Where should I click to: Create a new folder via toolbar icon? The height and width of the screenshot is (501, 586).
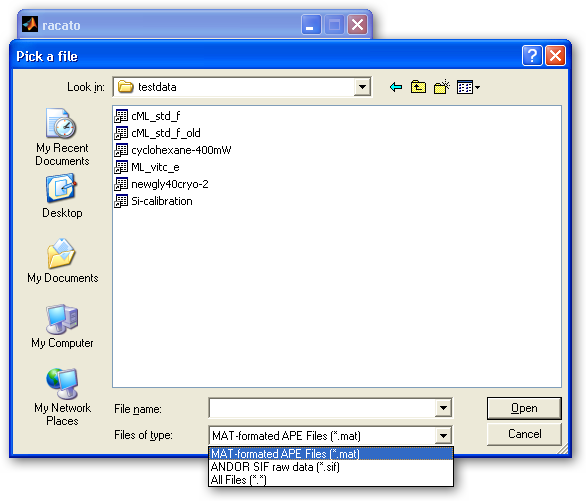click(x=441, y=87)
